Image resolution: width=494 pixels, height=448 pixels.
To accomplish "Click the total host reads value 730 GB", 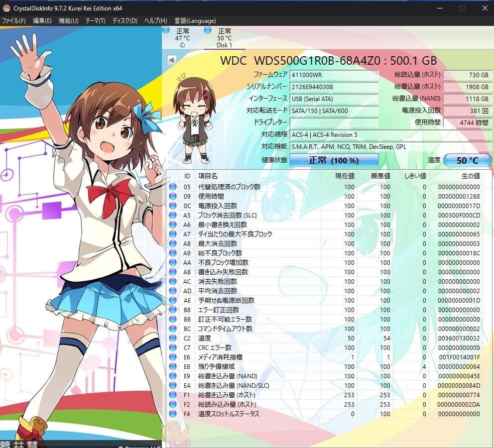I will click(467, 75).
